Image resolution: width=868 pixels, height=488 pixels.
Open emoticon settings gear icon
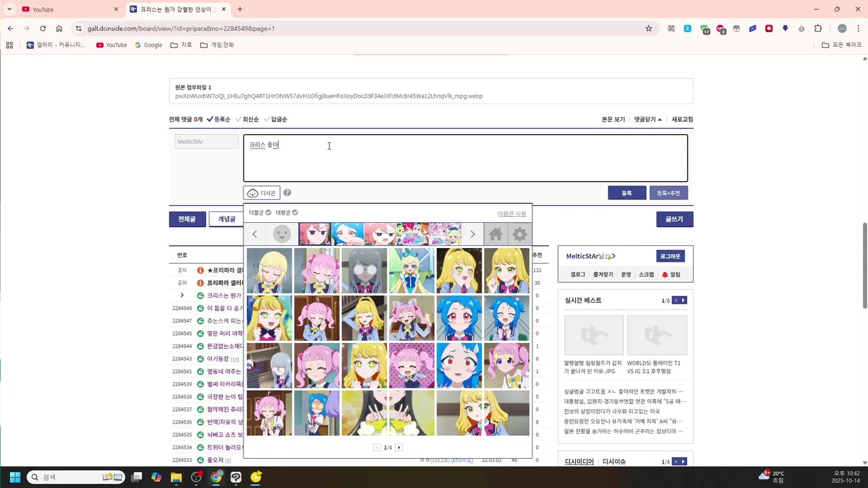(519, 235)
